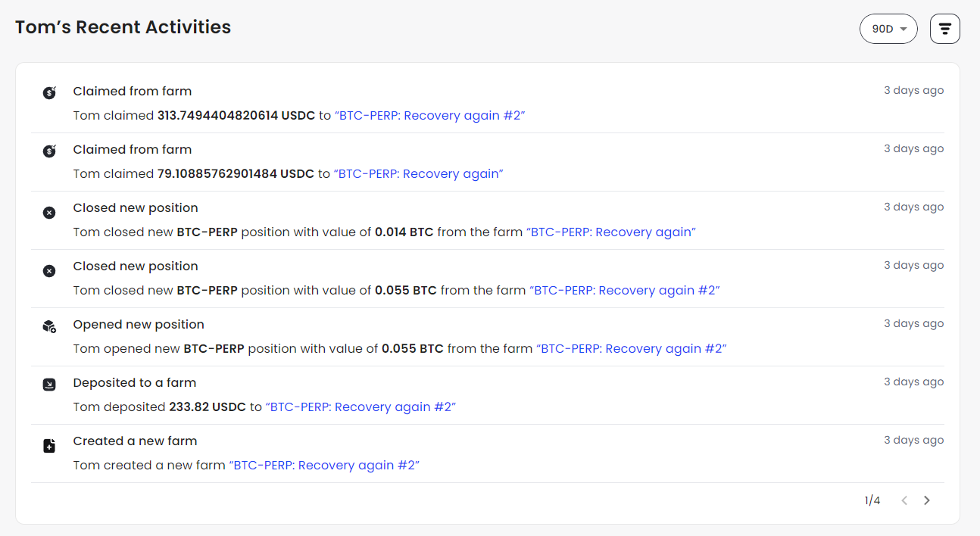Click the first Claimed from farm icon
Viewport: 980px width, 536px height.
click(x=49, y=93)
